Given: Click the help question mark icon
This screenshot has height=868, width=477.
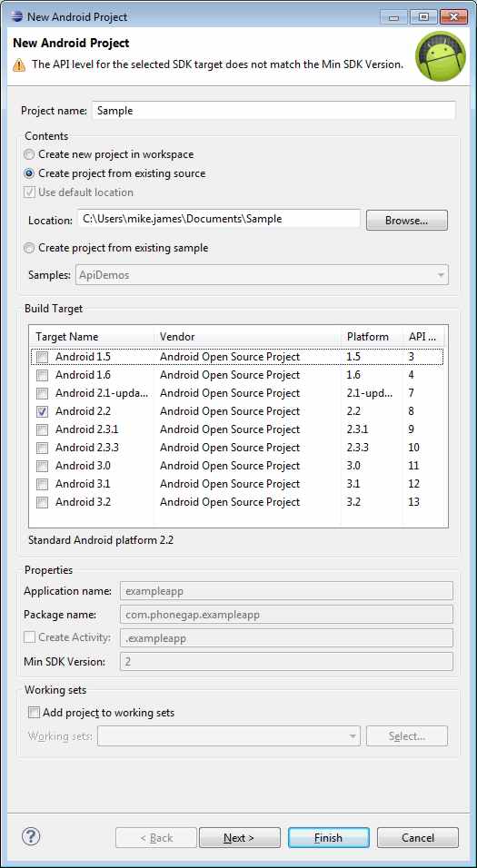Looking at the screenshot, I should click(x=31, y=836).
